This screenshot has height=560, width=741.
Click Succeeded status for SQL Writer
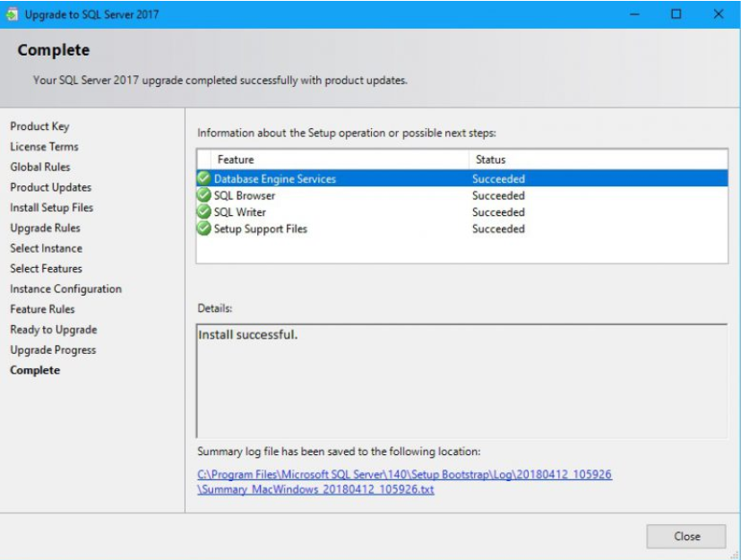(498, 211)
